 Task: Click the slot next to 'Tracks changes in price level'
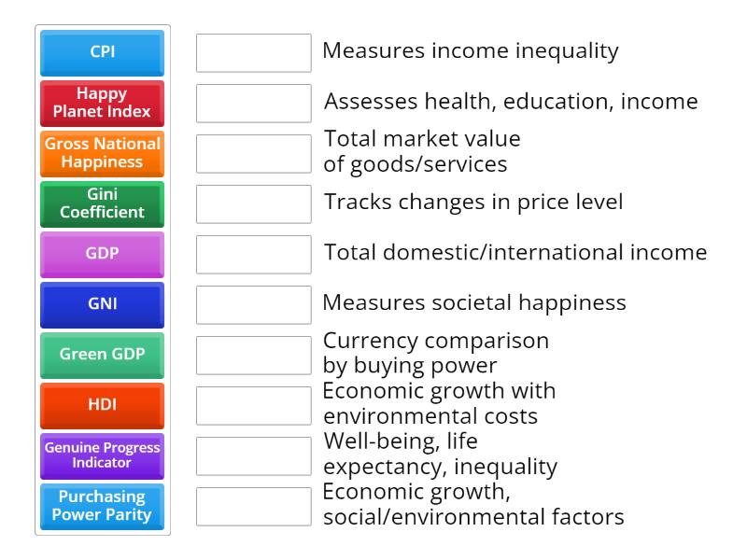(253, 204)
